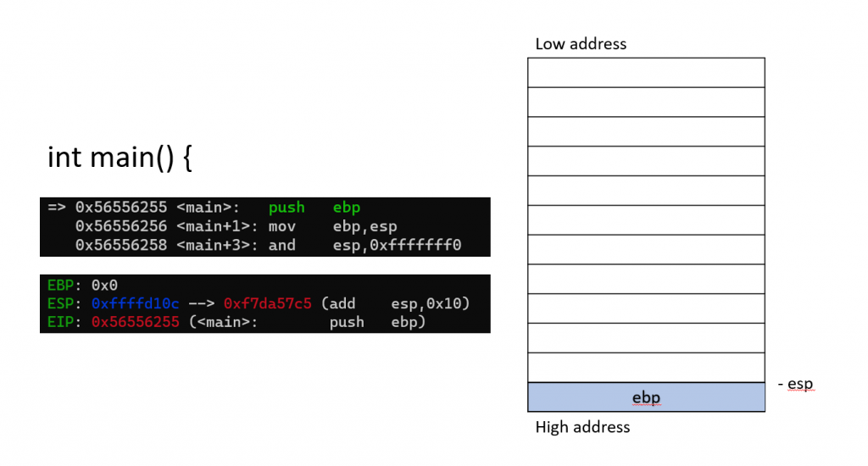Click the green 'ebp' operand of push
Viewport: 868px width, 466px height.
tap(347, 208)
